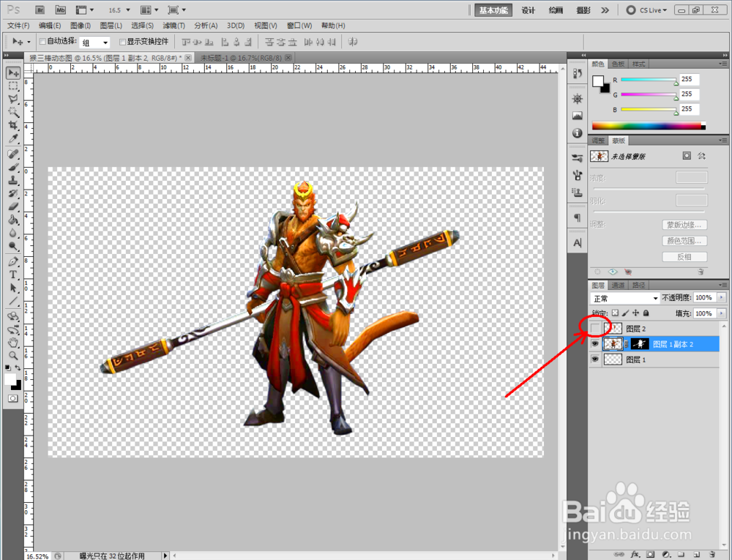Expand more workspaces chevron
This screenshot has width=732, height=560.
(x=605, y=10)
